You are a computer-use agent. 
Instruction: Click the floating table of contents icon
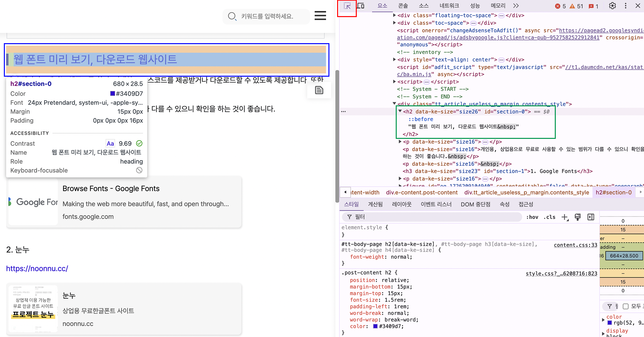(x=319, y=90)
